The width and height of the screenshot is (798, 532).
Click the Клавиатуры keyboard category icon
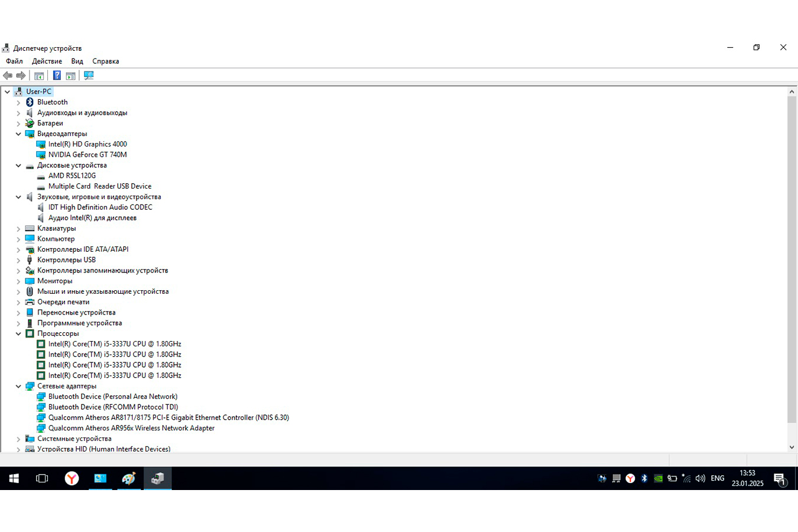[x=30, y=229]
